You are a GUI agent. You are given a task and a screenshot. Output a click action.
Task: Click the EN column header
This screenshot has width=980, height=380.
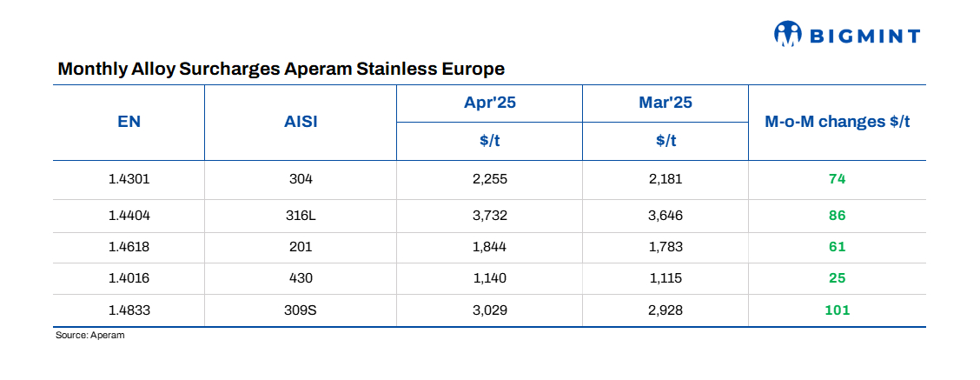coord(129,122)
